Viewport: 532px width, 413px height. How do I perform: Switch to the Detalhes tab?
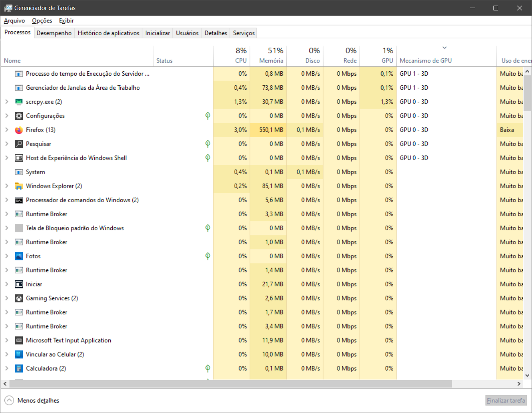[x=216, y=33]
